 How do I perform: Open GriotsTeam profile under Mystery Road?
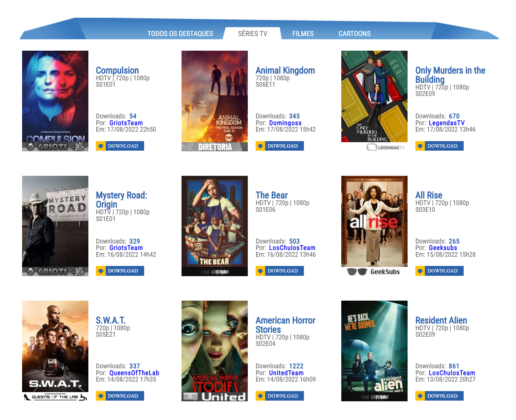point(126,248)
